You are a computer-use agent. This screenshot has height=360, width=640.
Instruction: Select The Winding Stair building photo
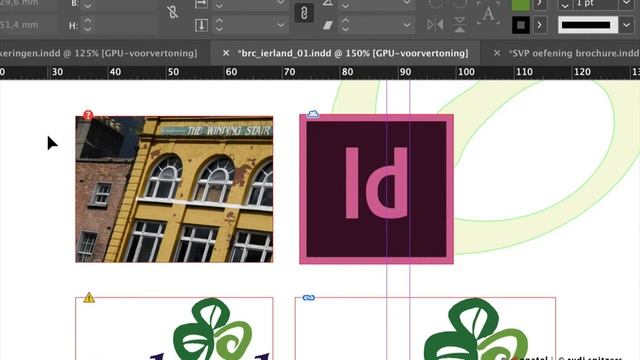[x=174, y=189]
